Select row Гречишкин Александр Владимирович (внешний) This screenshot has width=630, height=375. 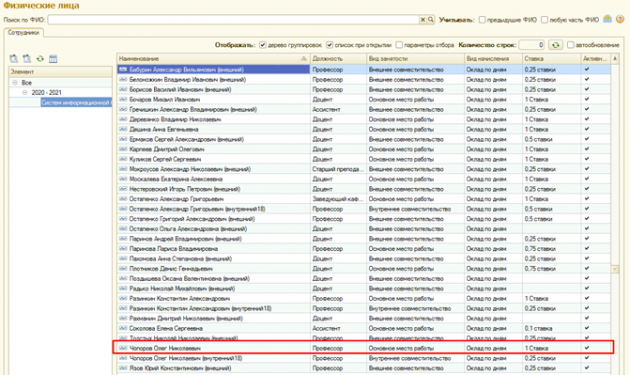pyautogui.click(x=364, y=109)
